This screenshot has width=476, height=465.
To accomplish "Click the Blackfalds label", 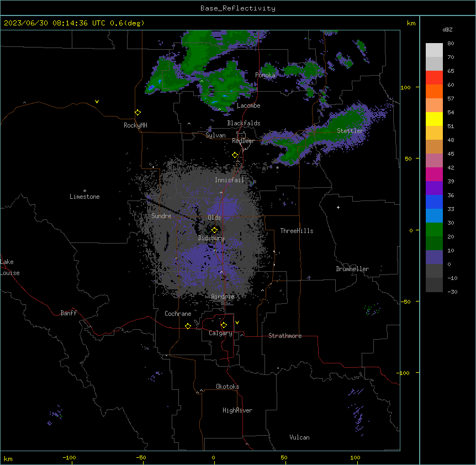I will 244,123.
